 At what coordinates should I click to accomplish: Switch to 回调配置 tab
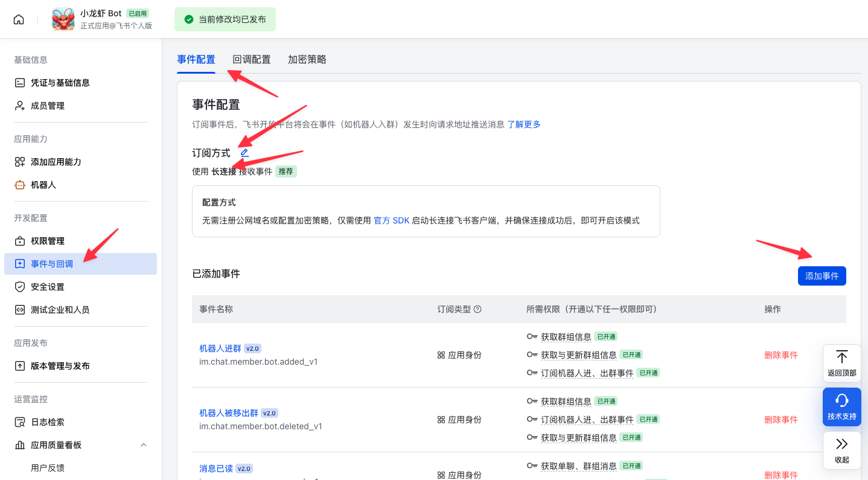point(252,59)
